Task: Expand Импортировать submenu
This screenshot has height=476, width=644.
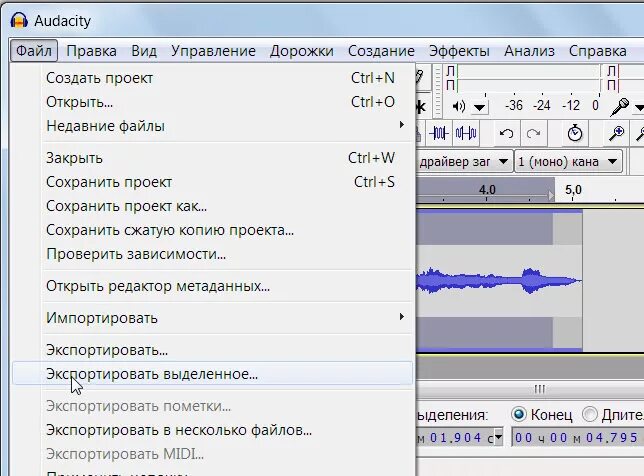Action: click(x=212, y=318)
